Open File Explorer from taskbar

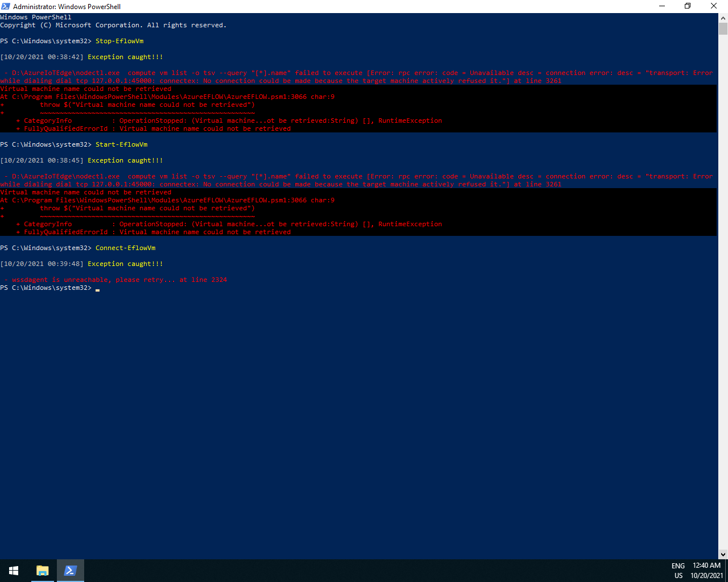click(x=42, y=571)
